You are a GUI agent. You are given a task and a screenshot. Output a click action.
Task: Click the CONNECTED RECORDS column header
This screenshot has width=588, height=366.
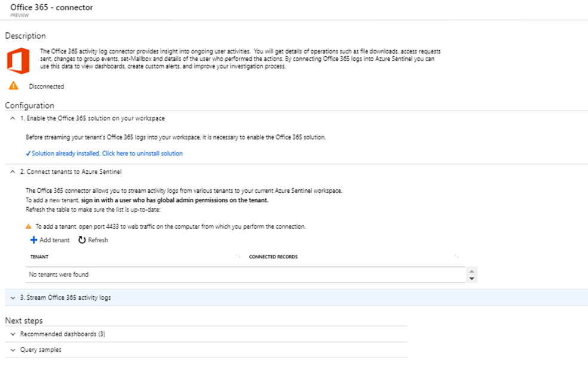pyautogui.click(x=273, y=257)
